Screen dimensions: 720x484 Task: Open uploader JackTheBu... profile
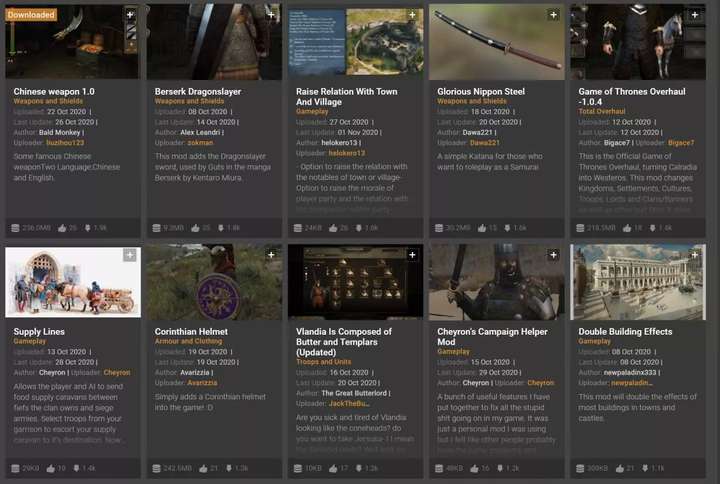(349, 404)
